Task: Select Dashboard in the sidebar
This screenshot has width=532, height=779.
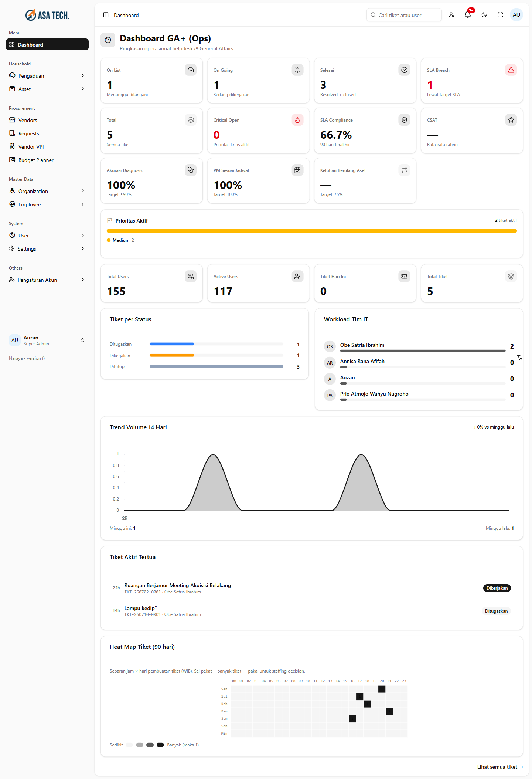Action: click(x=47, y=45)
